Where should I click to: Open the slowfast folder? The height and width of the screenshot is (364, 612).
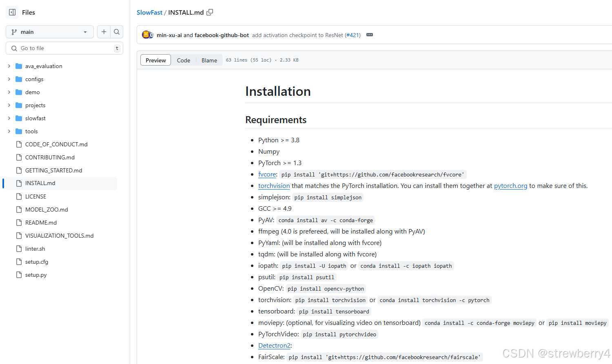click(x=35, y=118)
